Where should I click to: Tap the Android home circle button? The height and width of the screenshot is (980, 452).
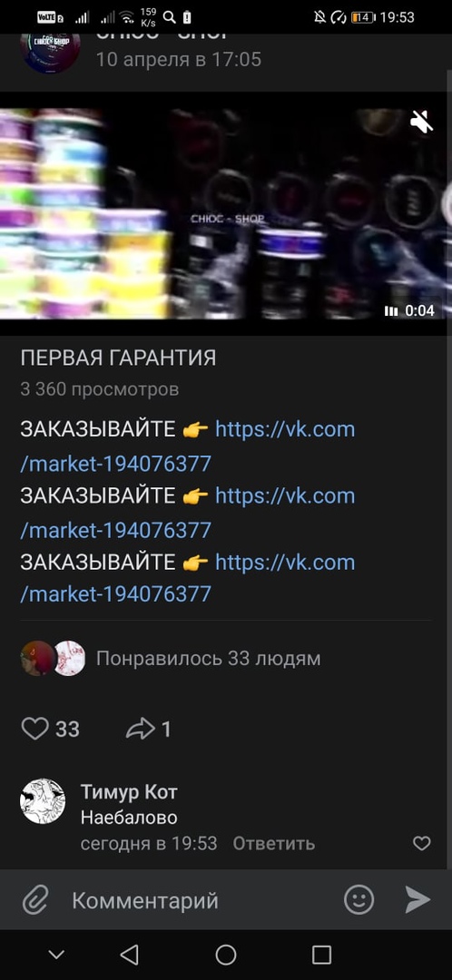[226, 955]
